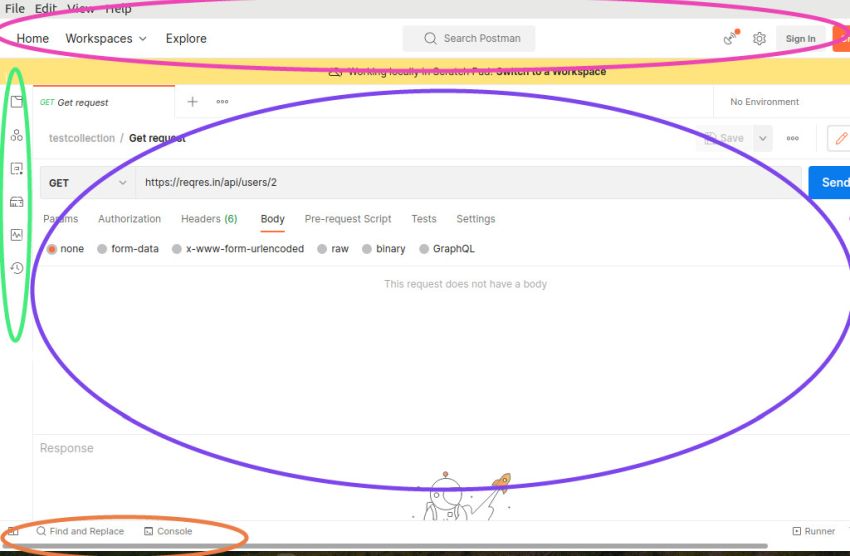Open the No Environment selector

coord(764,102)
